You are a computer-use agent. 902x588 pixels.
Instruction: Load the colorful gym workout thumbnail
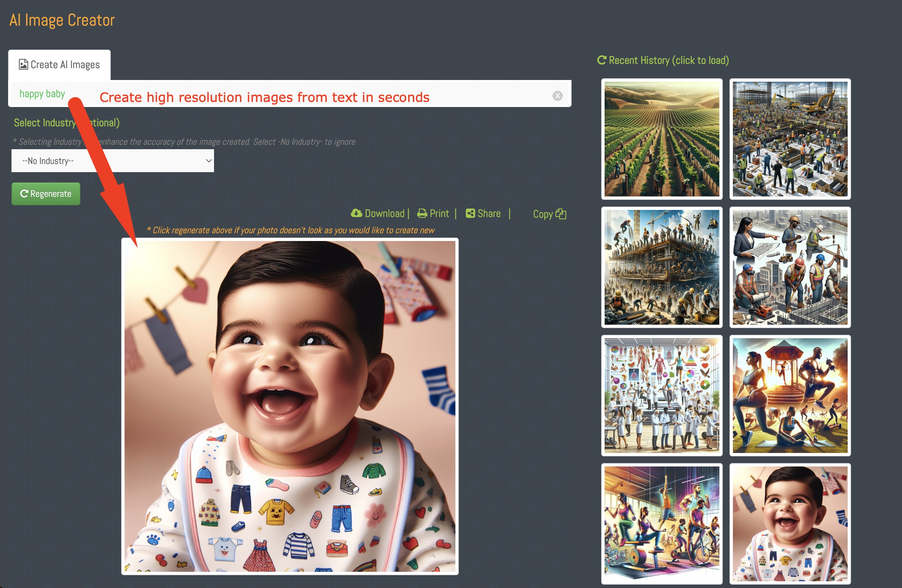click(661, 524)
